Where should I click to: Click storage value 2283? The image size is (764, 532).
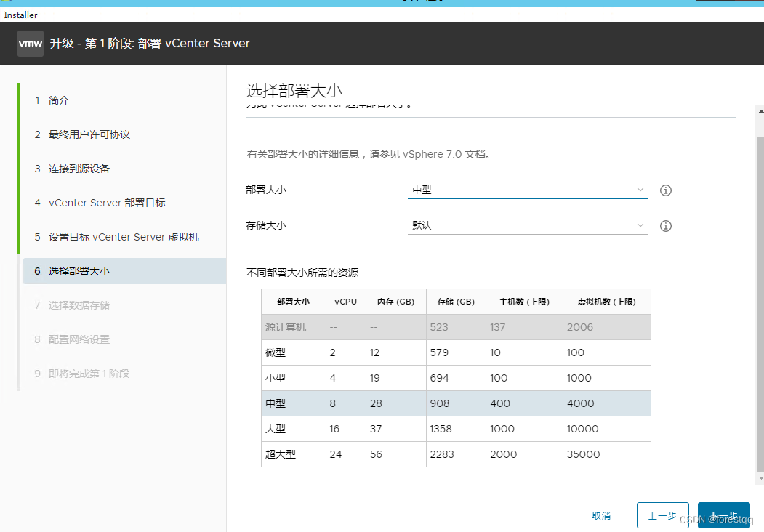tap(442, 454)
